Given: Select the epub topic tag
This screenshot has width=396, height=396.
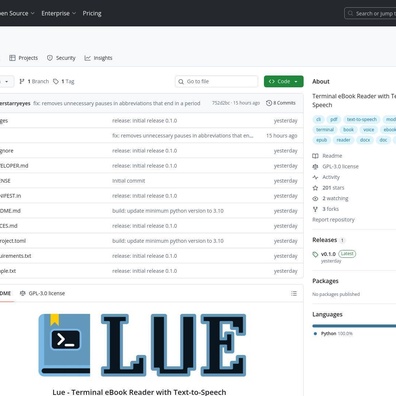Looking at the screenshot, I should [x=322, y=140].
